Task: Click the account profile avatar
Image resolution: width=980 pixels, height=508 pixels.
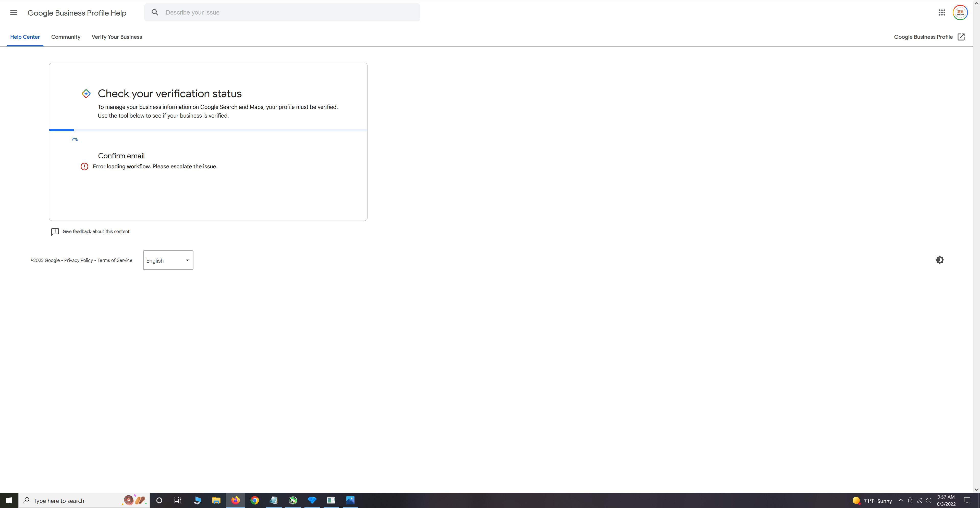Action: point(960,12)
